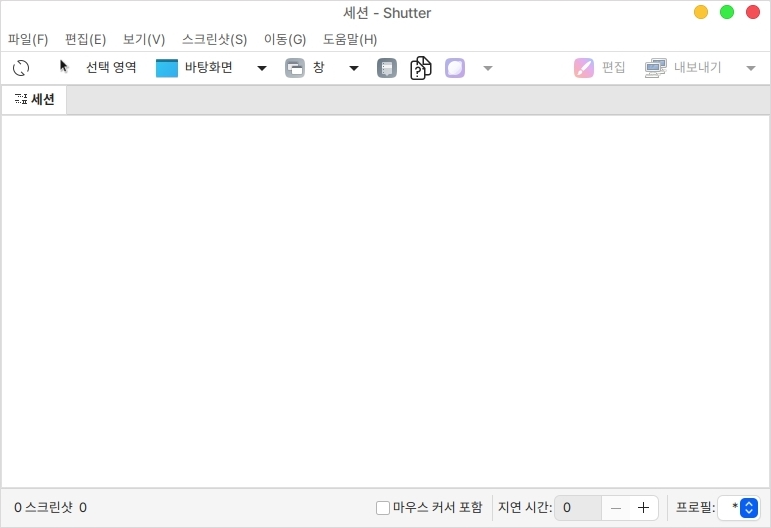Select the 선택 영역 capture tool

point(97,68)
